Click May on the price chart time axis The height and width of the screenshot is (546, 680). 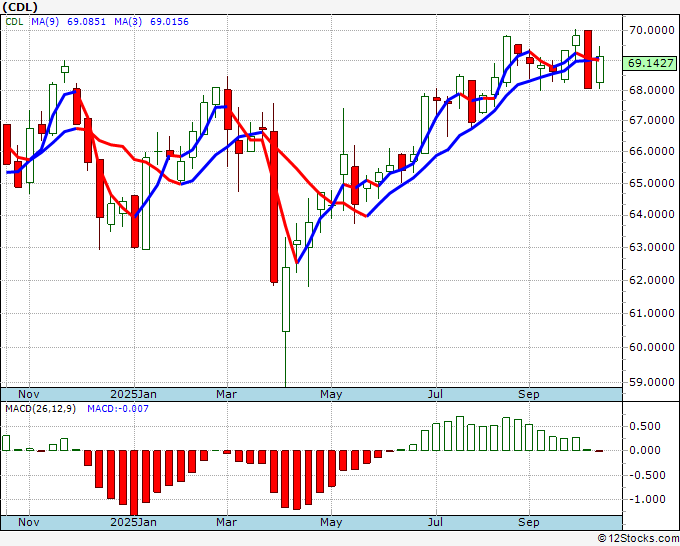(331, 394)
